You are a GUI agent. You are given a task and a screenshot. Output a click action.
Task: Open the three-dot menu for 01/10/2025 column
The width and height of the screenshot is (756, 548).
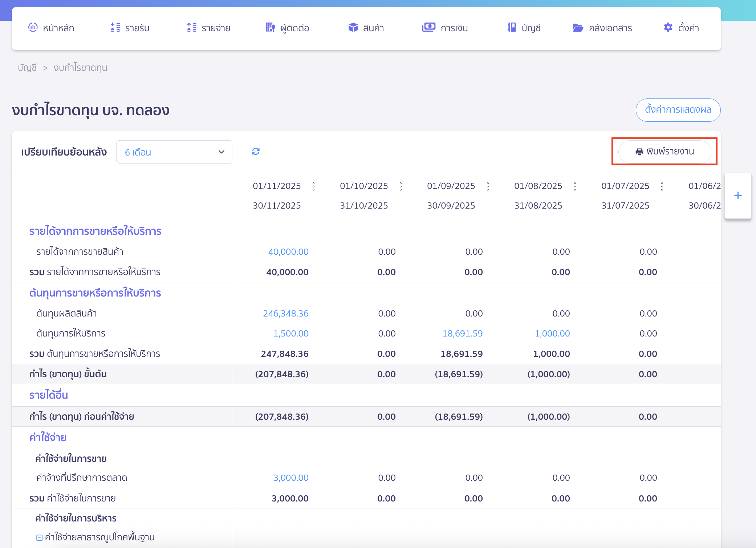tap(401, 186)
